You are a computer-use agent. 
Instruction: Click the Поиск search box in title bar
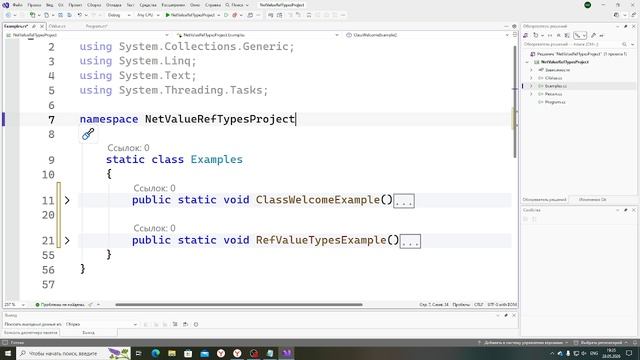point(237,5)
